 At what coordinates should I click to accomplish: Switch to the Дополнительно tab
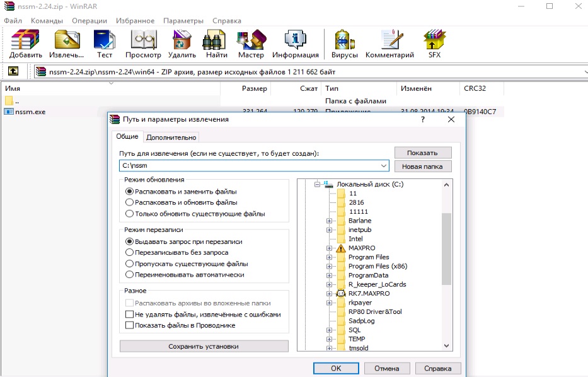click(x=171, y=137)
